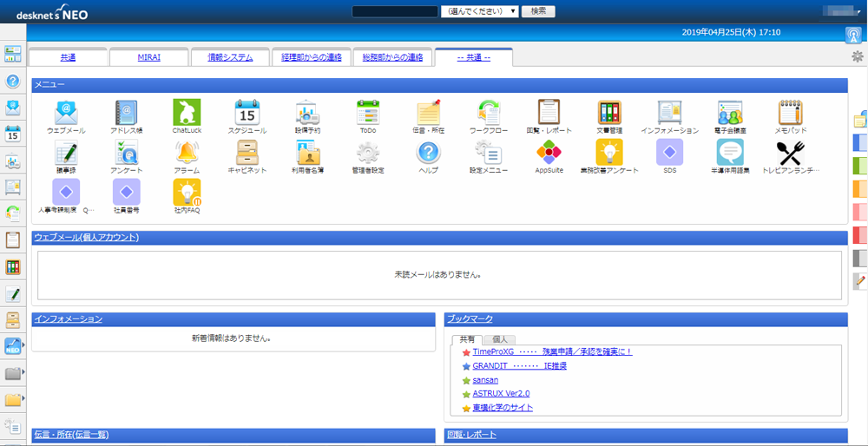Switch to the MIRAI tab
This screenshot has width=868, height=446.
[x=148, y=57]
